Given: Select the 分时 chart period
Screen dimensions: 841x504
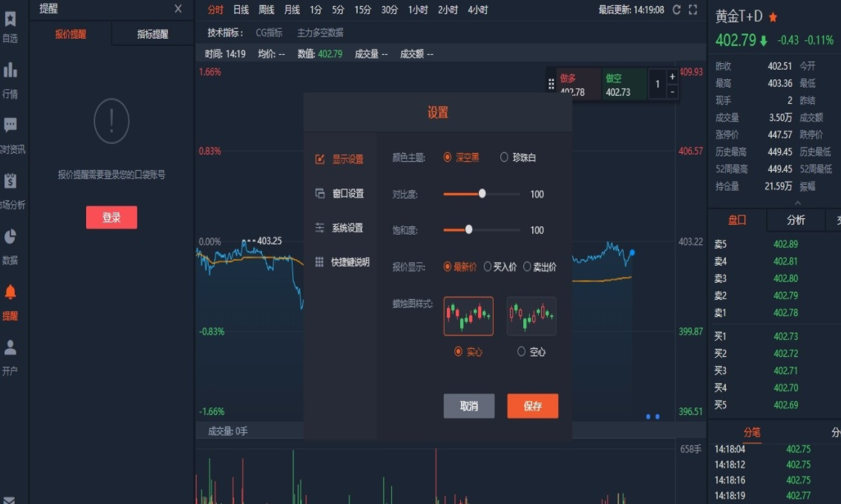Looking at the screenshot, I should tap(215, 10).
